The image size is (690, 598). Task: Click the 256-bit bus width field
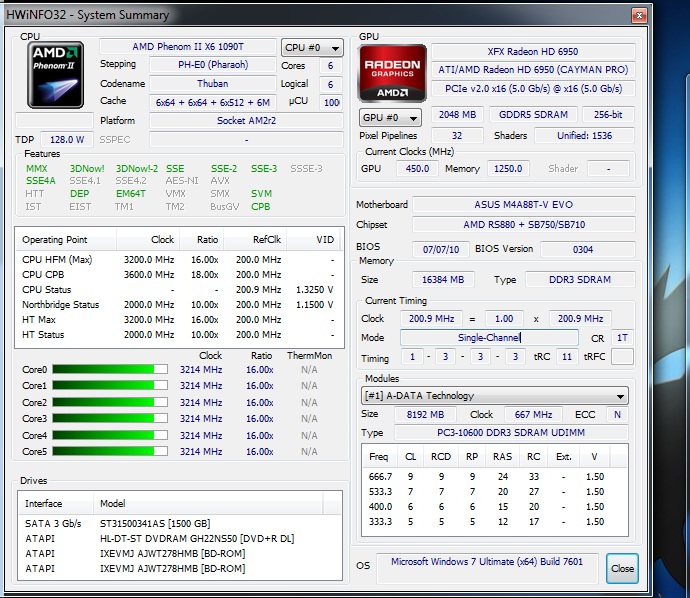pos(608,114)
